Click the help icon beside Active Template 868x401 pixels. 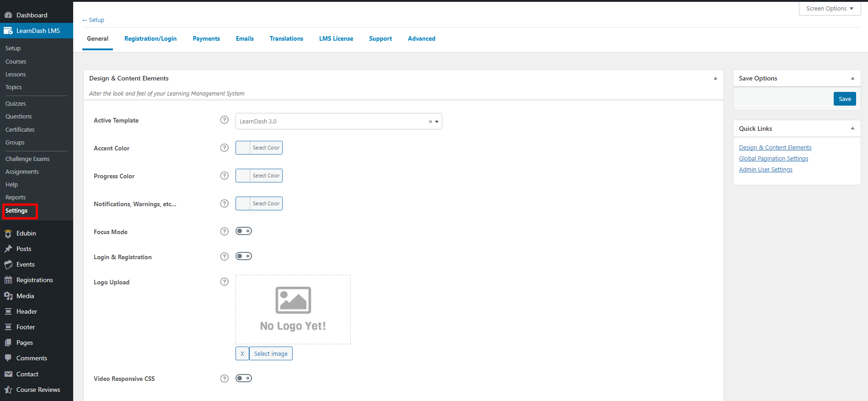click(x=224, y=120)
